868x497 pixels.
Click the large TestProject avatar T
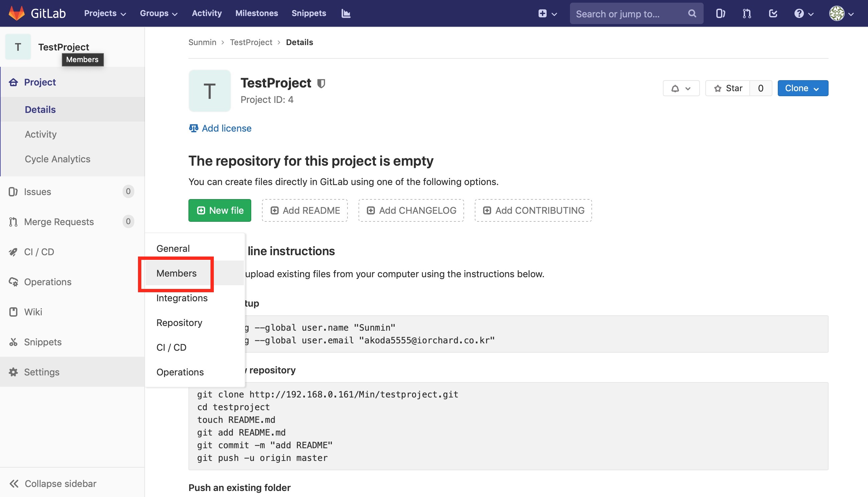click(x=209, y=91)
